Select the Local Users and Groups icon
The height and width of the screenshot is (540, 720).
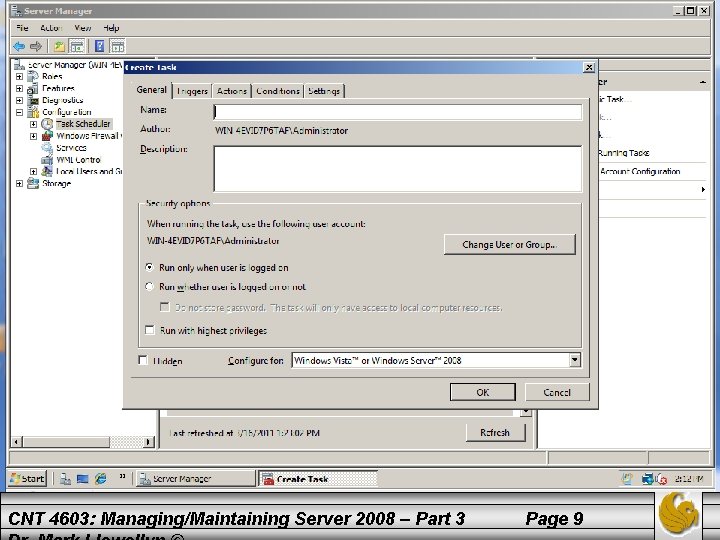click(47, 171)
